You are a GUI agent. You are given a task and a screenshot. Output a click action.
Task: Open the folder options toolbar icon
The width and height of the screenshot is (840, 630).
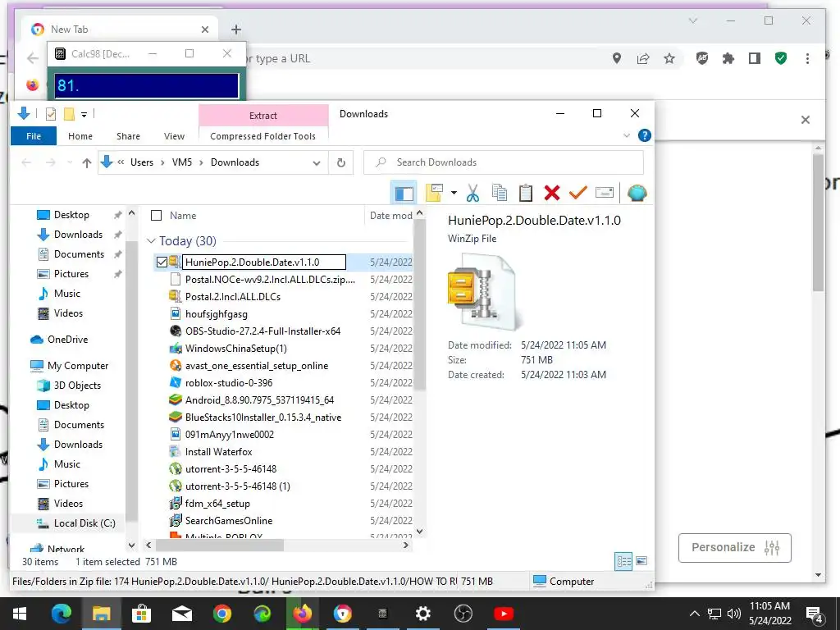coord(434,193)
